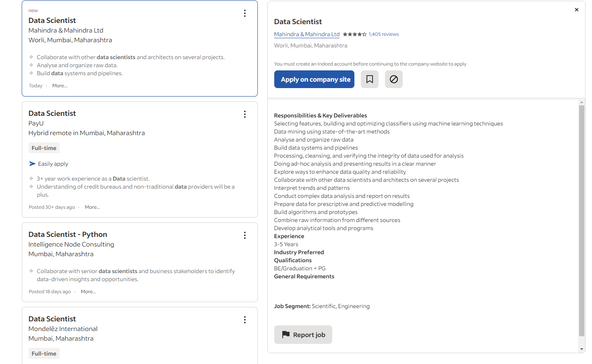Screen dimensions: 592x364
Task: Mark job as not interested
Action: coord(393,79)
